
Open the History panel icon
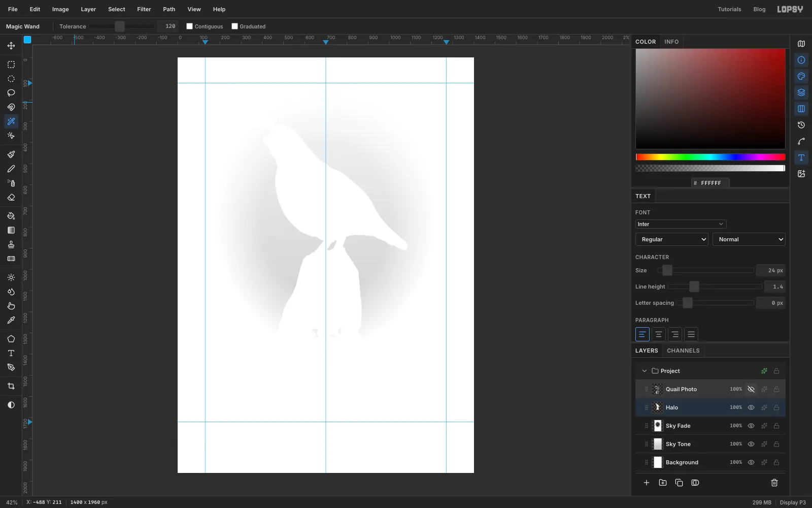click(x=801, y=125)
